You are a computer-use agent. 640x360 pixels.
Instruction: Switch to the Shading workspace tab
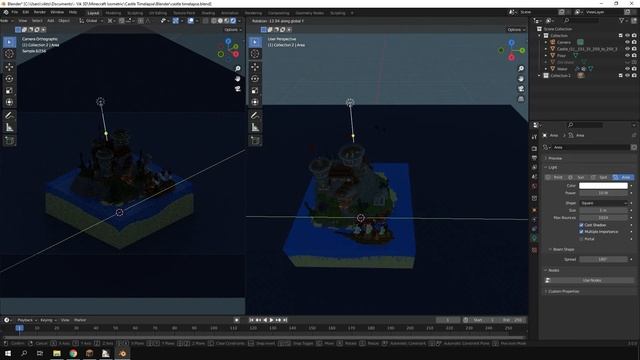[208, 13]
